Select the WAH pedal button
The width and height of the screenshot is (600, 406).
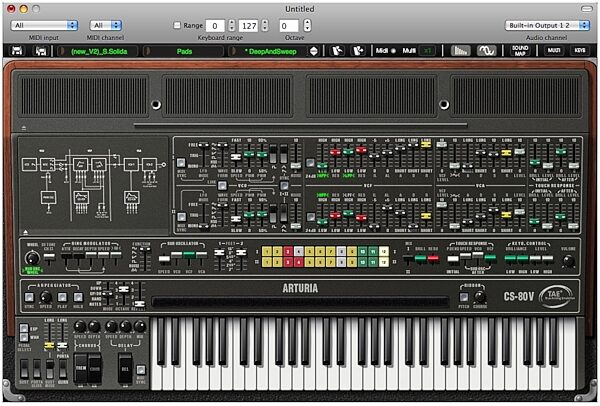click(24, 337)
